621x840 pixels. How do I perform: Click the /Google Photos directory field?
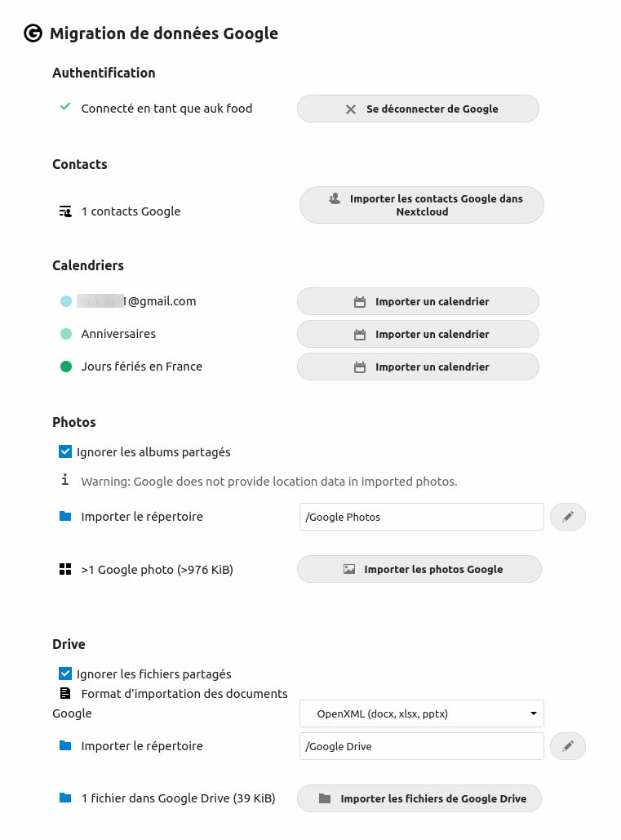422,517
